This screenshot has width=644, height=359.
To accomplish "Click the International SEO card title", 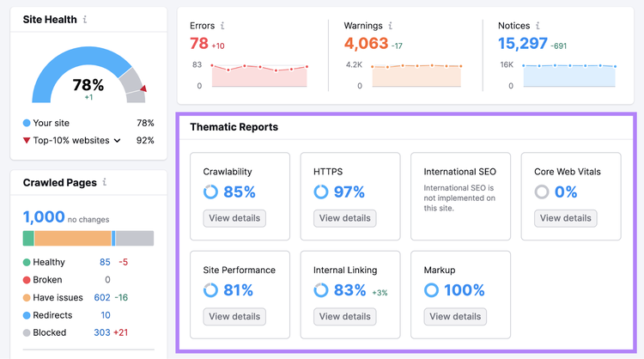I will pyautogui.click(x=460, y=172).
